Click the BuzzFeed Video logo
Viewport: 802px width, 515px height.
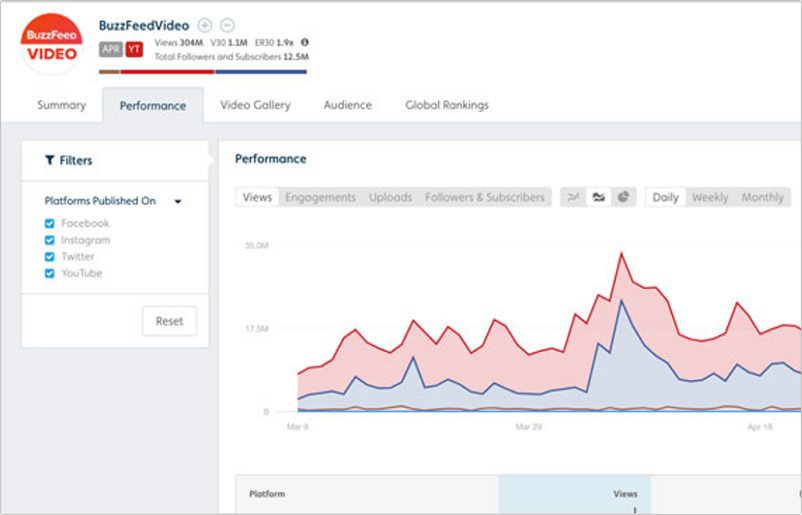pos(52,44)
